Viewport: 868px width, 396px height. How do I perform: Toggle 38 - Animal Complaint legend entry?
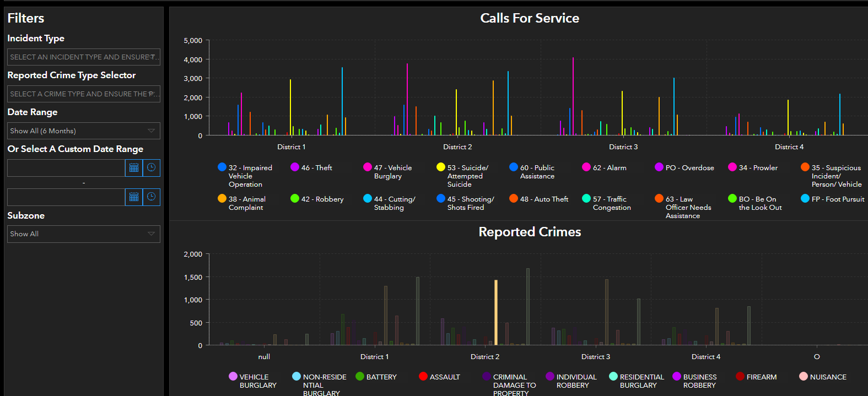(x=242, y=203)
